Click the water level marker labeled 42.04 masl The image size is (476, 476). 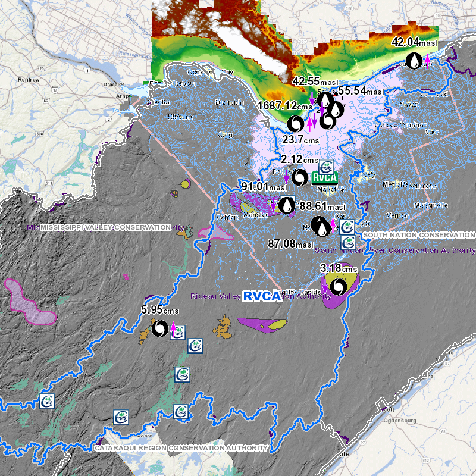coord(414,60)
